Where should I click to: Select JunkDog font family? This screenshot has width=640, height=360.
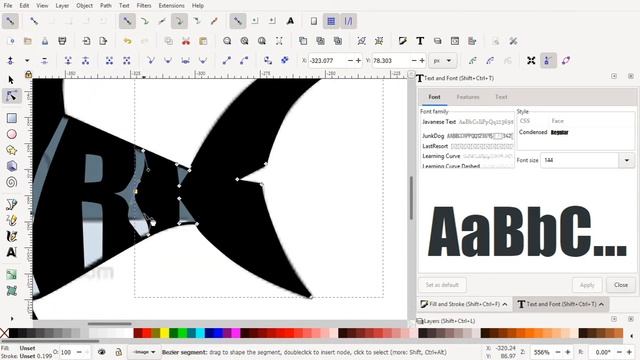point(467,136)
